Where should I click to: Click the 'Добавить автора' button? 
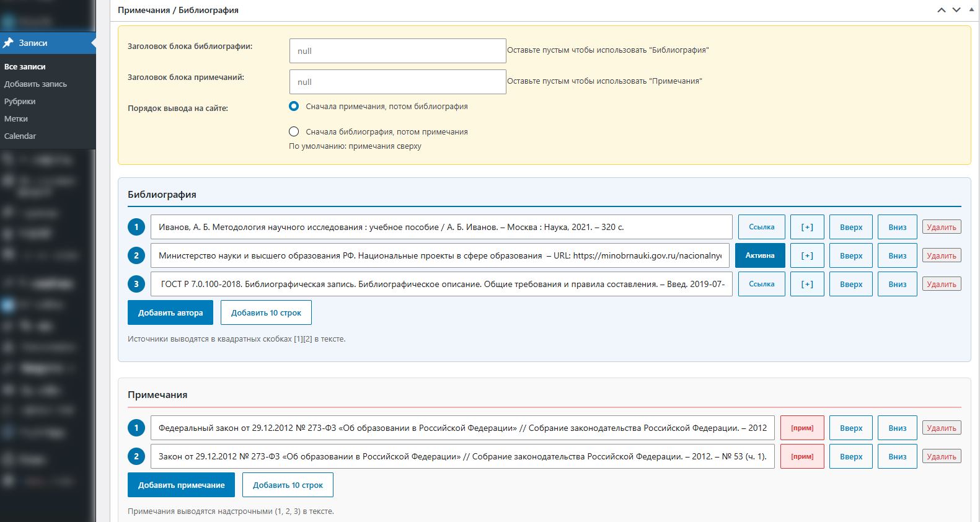pyautogui.click(x=170, y=312)
